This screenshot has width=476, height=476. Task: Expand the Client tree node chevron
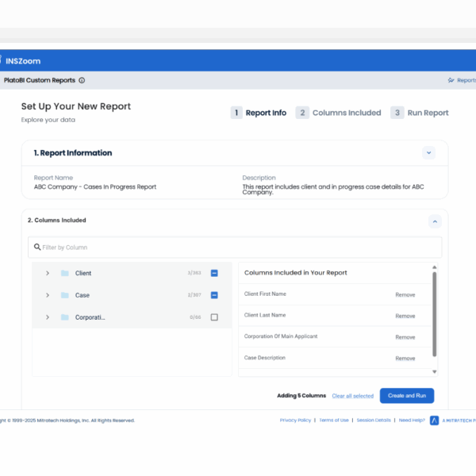48,273
